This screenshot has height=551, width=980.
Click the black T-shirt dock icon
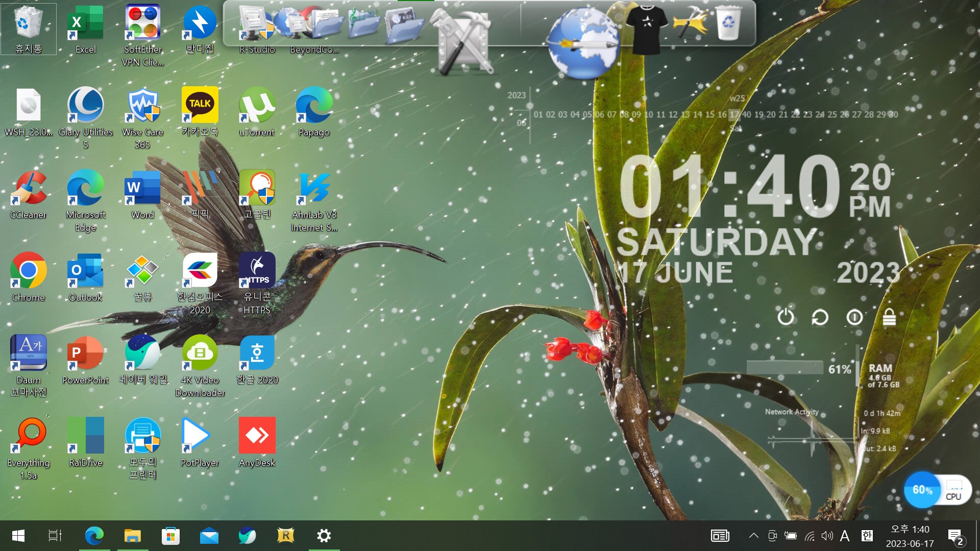(647, 30)
